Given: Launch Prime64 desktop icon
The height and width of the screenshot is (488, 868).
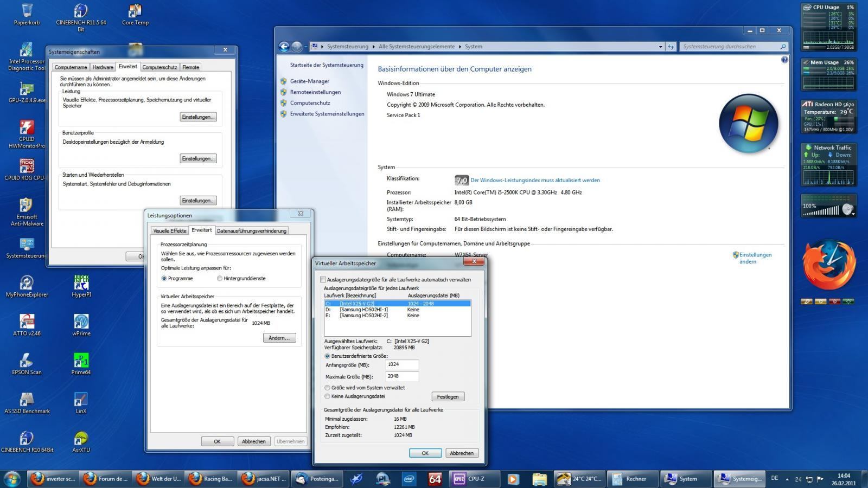Looking at the screenshot, I should click(x=81, y=363).
